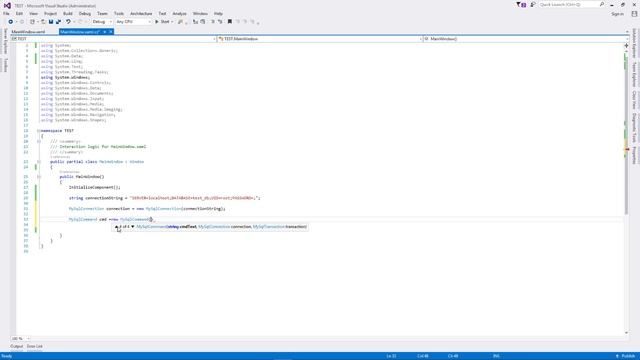The image size is (640, 360).
Task: Click the Uncomment selected lines icon
Action: coord(203,22)
